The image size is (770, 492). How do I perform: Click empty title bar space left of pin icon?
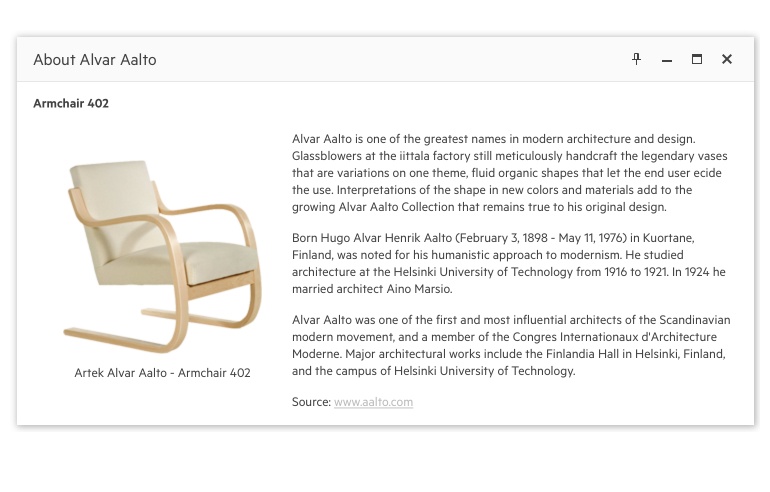pos(400,60)
